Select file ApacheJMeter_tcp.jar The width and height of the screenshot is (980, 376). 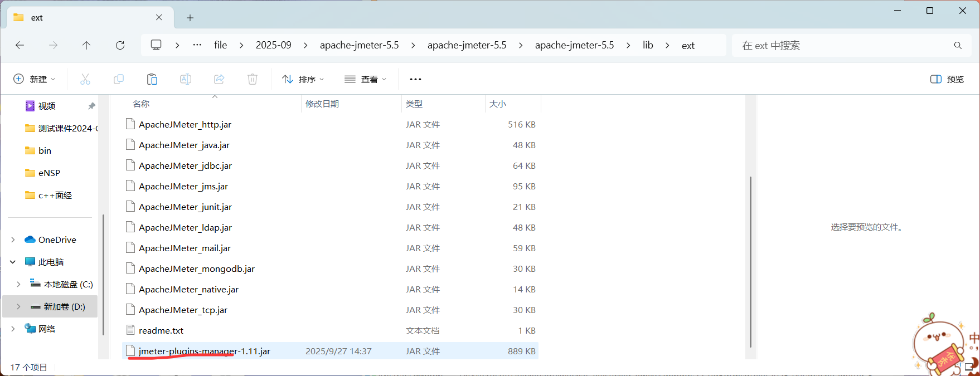pyautogui.click(x=183, y=310)
